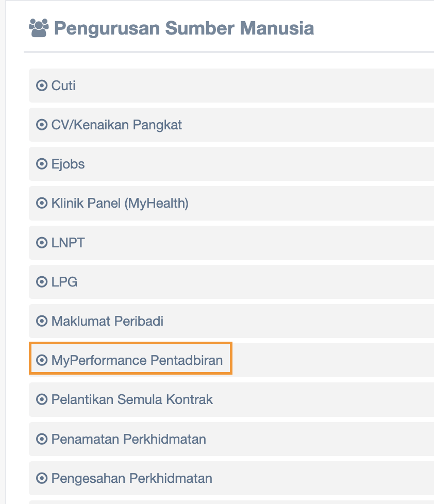Click the circle icon beside Cuti
434x504 pixels.
coord(42,86)
